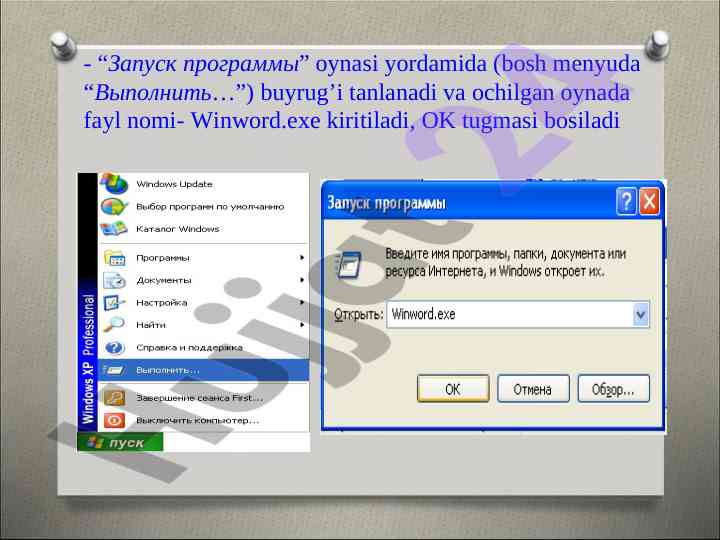Expand the Документы submenu arrow
The height and width of the screenshot is (540, 720).
[302, 280]
